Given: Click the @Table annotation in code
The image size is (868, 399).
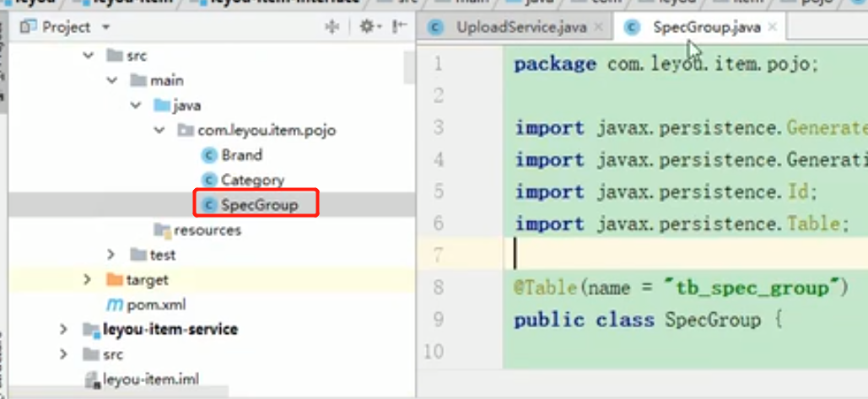Looking at the screenshot, I should (547, 288).
